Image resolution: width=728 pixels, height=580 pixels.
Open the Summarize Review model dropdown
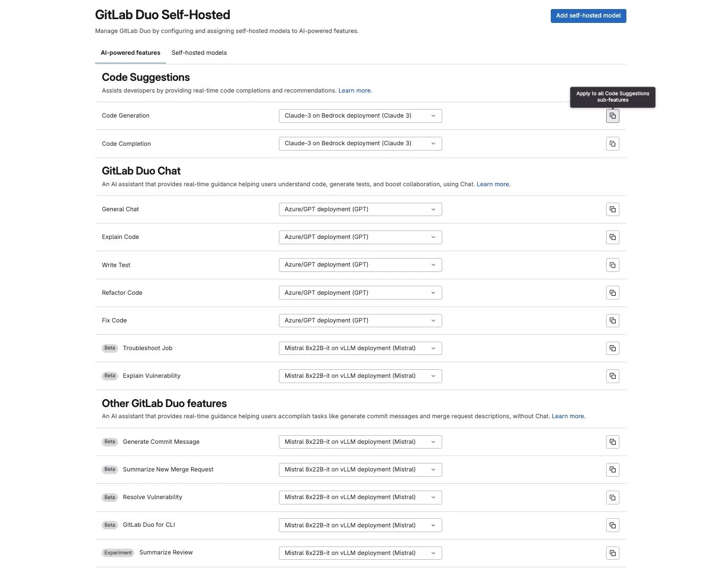pos(360,553)
